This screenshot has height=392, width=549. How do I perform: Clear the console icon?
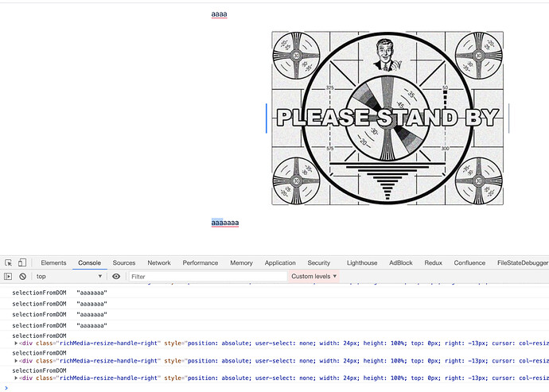click(23, 277)
